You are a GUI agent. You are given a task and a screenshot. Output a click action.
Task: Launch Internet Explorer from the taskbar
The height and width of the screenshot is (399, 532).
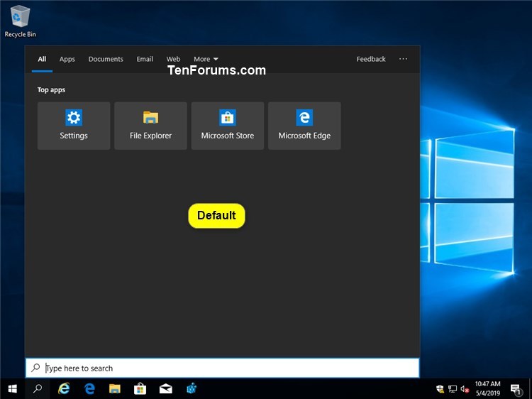pyautogui.click(x=64, y=388)
